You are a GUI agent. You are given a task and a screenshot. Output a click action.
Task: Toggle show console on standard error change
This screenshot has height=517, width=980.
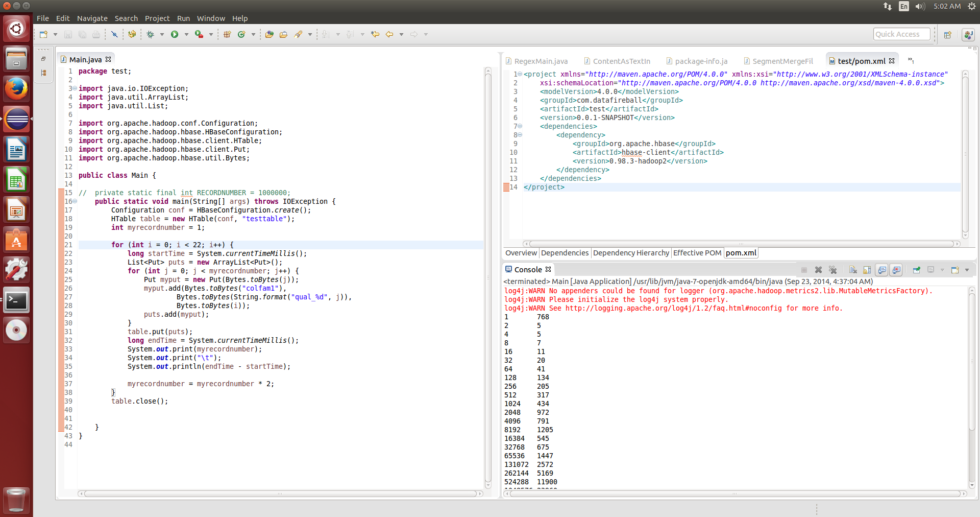pyautogui.click(x=896, y=270)
